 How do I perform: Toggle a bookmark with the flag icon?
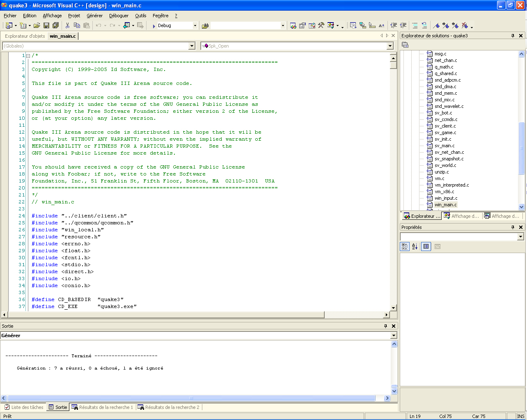[x=436, y=25]
